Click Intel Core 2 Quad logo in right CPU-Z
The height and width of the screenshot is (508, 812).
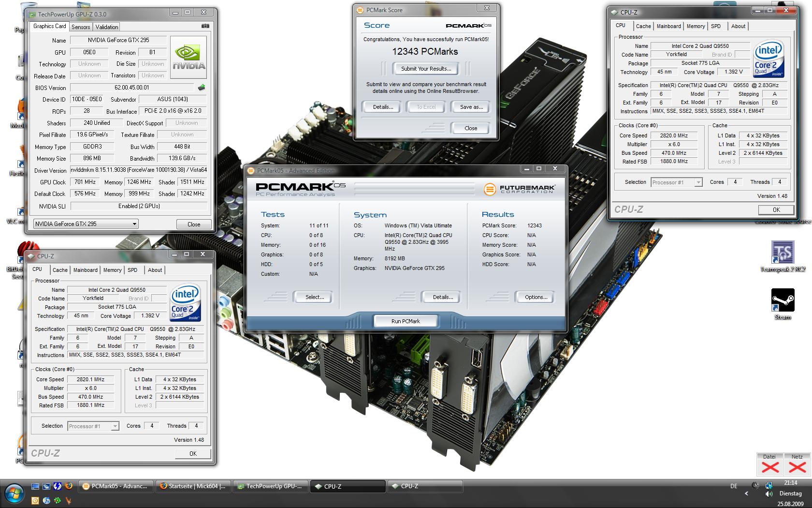pyautogui.click(x=768, y=59)
